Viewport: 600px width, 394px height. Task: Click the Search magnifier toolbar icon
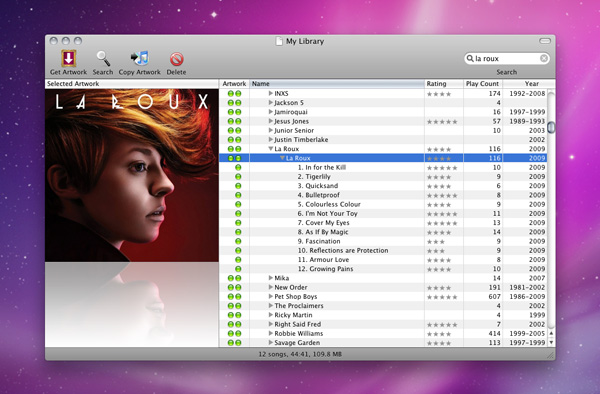pos(103,59)
